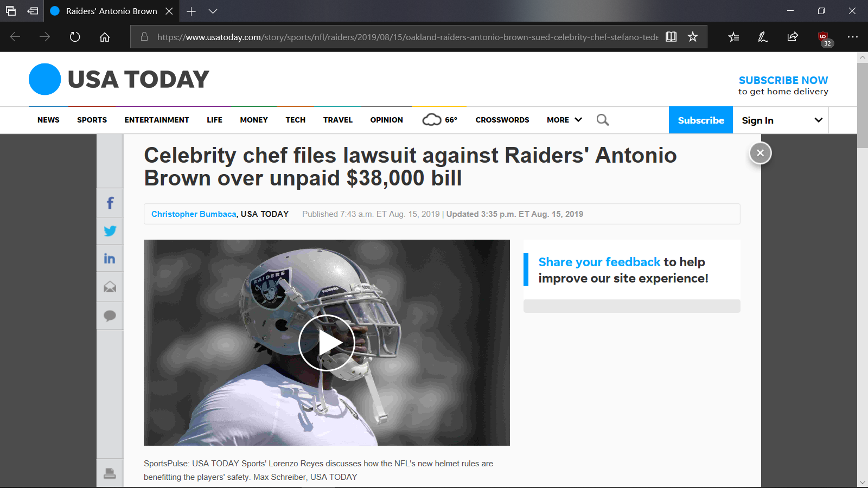Open the site search magnifier
This screenshot has width=868, height=488.
tap(603, 120)
